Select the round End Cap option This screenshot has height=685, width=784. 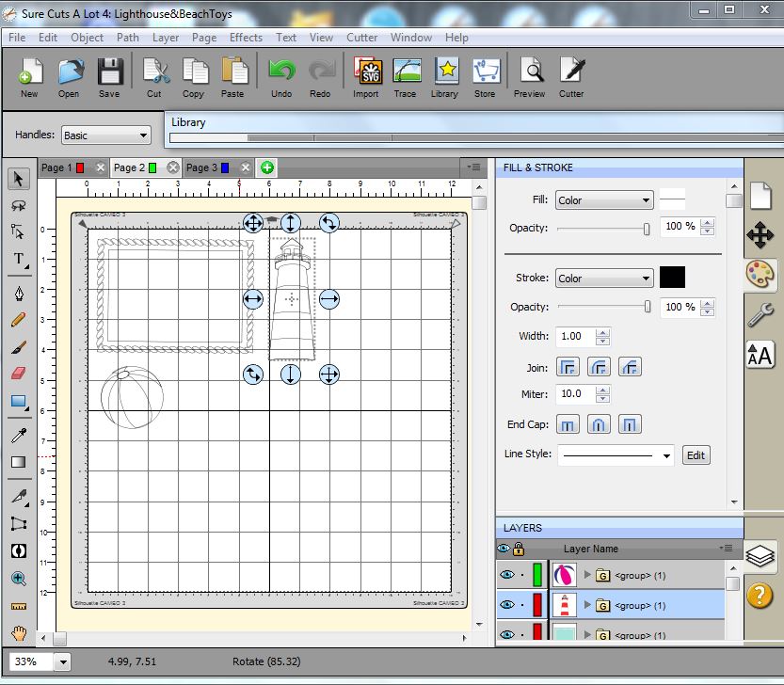click(599, 424)
